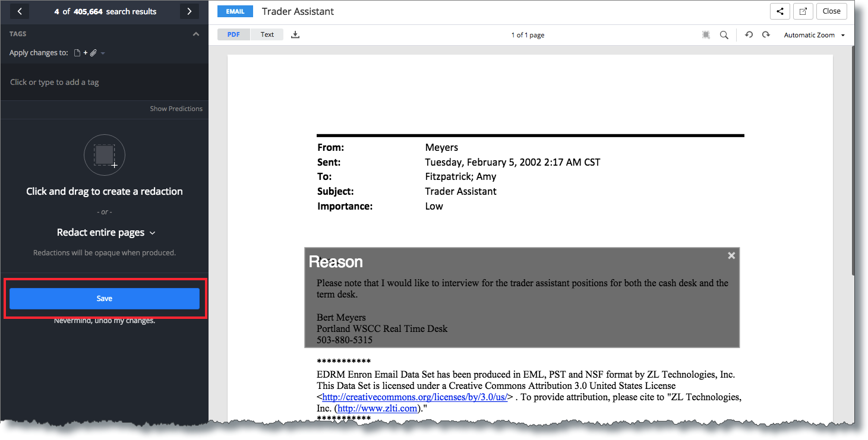Rotate the page clockwise
Image resolution: width=868 pixels, height=440 pixels.
point(766,35)
